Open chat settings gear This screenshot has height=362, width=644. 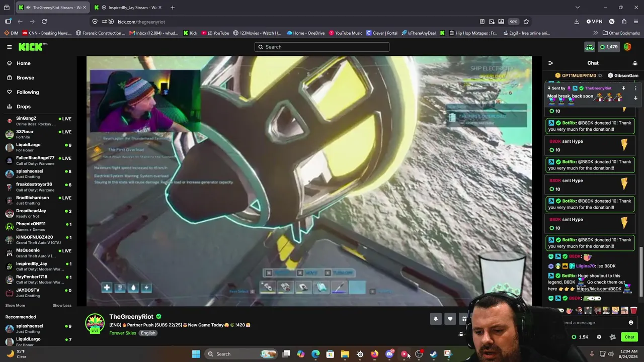(599, 337)
